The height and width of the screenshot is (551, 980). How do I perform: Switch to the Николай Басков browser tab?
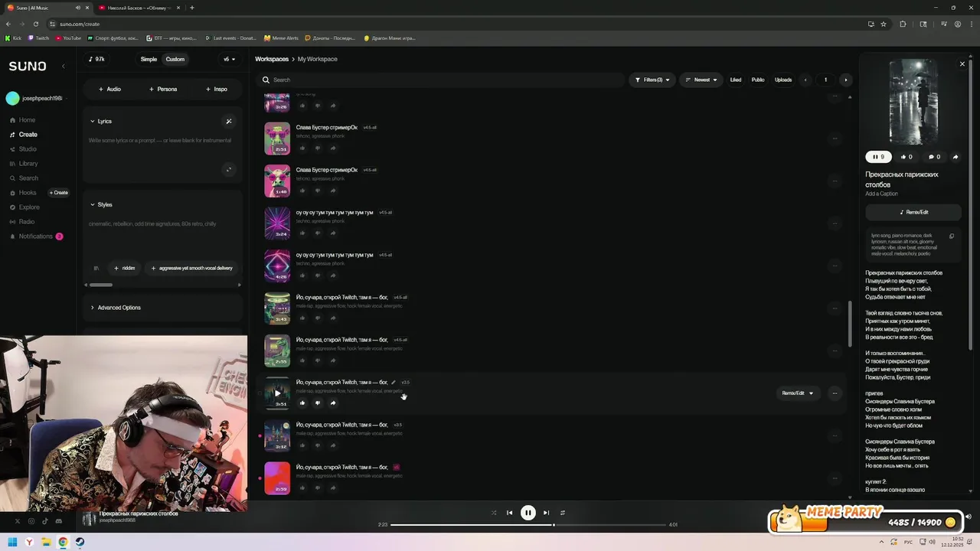[x=139, y=8]
